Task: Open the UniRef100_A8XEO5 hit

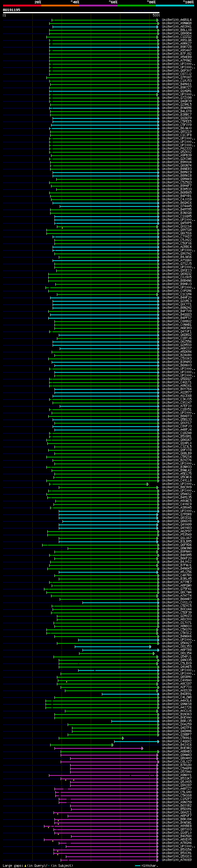Action: [x=176, y=839]
